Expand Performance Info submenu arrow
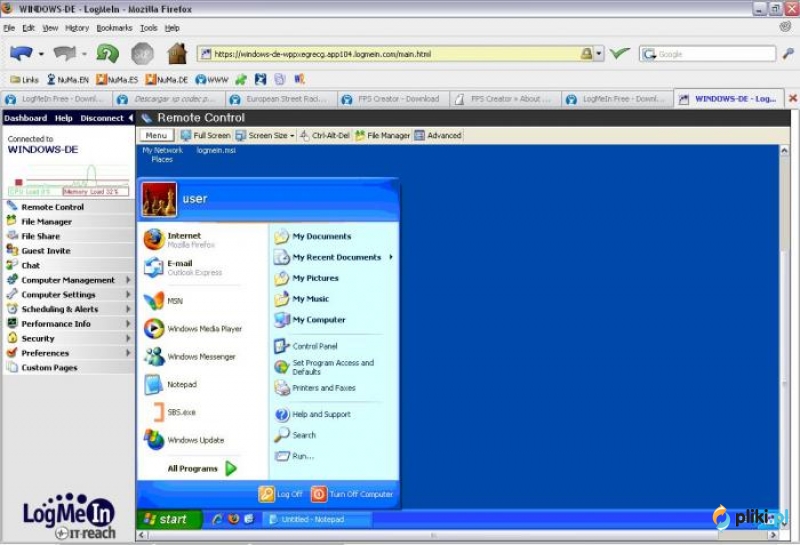 pos(128,324)
